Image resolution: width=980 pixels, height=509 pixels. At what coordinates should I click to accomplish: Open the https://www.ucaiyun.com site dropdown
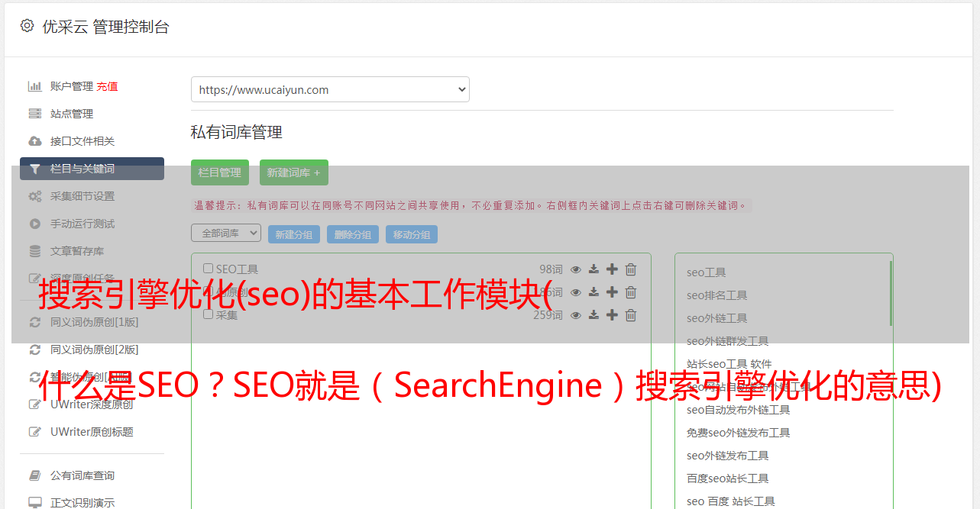[x=330, y=89]
